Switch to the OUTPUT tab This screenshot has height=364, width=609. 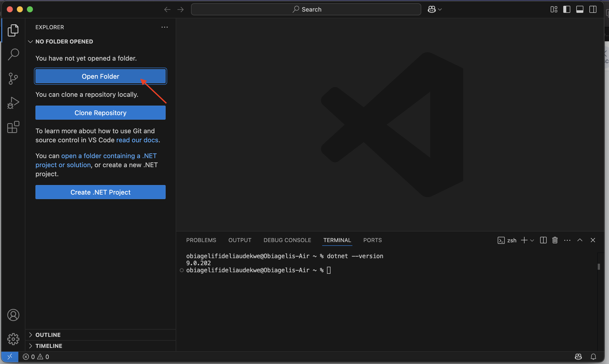click(x=240, y=240)
